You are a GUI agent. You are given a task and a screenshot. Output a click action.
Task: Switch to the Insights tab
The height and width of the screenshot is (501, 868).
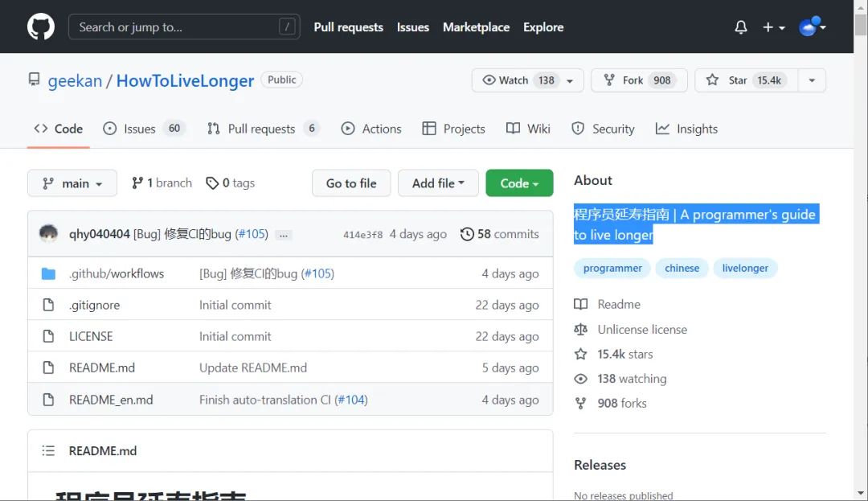pos(686,129)
